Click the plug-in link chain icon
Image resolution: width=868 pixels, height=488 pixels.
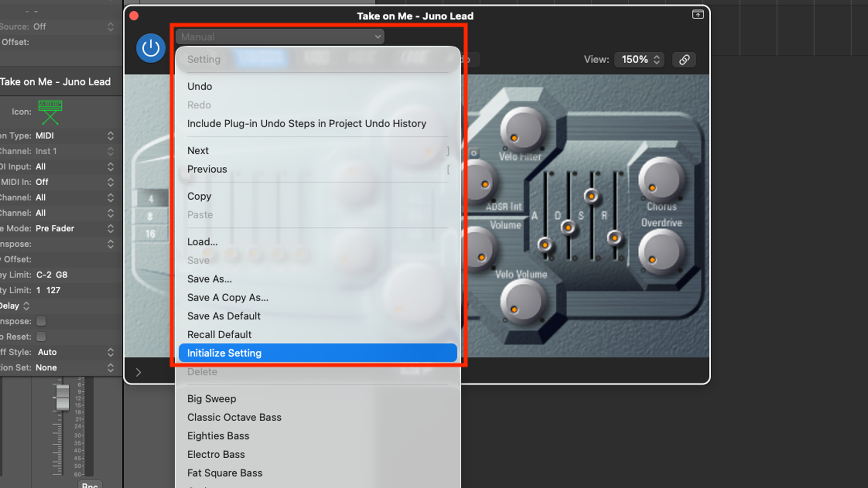coord(684,60)
